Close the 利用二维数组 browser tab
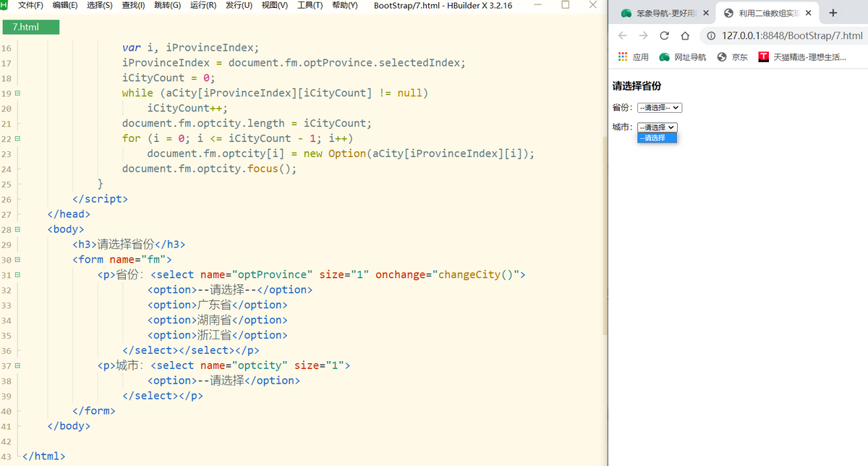The height and width of the screenshot is (466, 868). (808, 13)
